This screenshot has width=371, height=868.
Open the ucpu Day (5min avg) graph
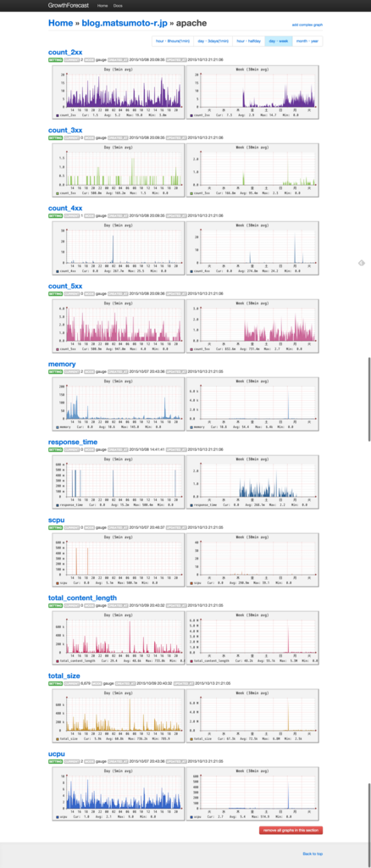pos(117,793)
